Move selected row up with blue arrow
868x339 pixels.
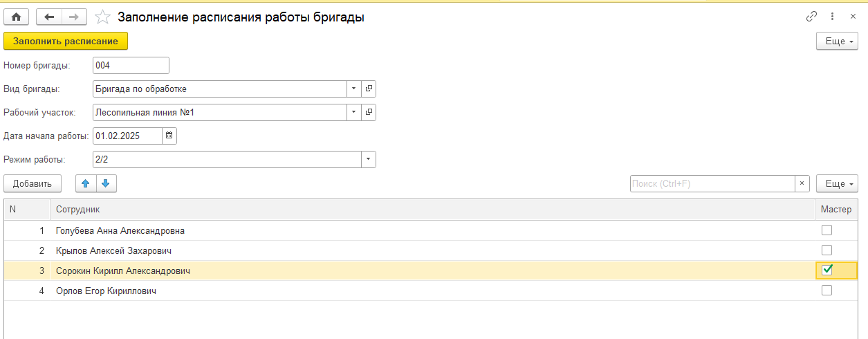85,183
